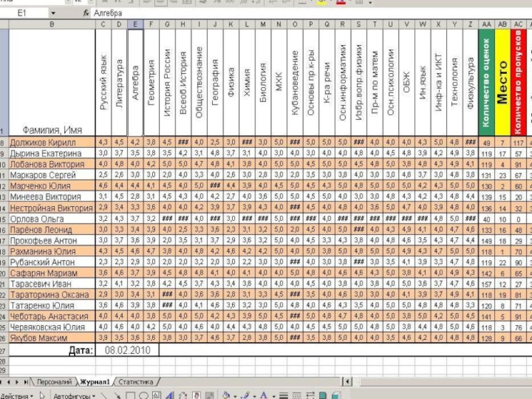This screenshot has height=399, width=532.
Task: Go to previous sheet tab arrow
Action: tap(9, 382)
